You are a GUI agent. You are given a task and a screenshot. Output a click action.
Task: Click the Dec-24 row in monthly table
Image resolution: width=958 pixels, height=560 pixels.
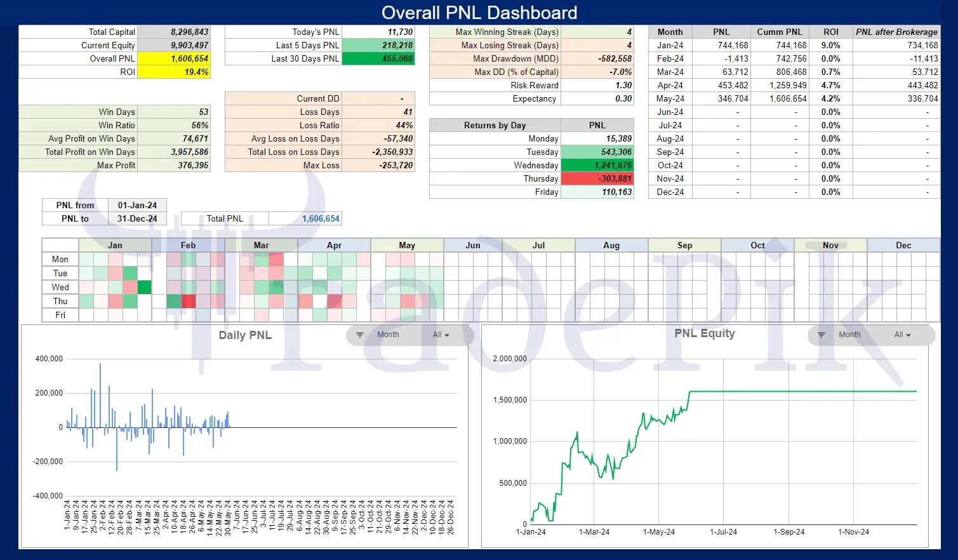(794, 192)
